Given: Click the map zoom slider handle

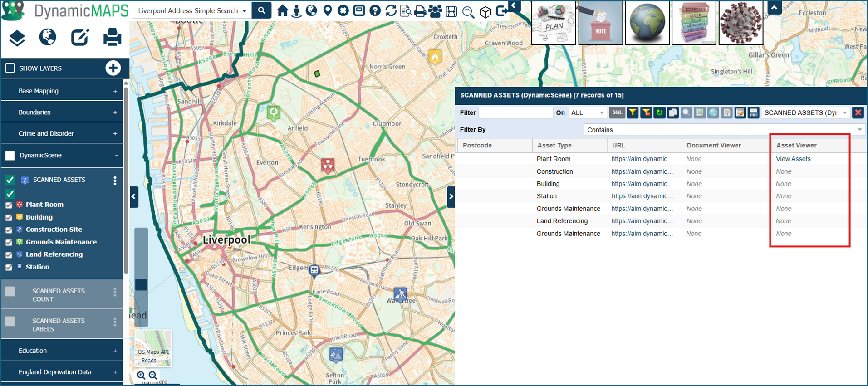Looking at the screenshot, I should (x=141, y=284).
